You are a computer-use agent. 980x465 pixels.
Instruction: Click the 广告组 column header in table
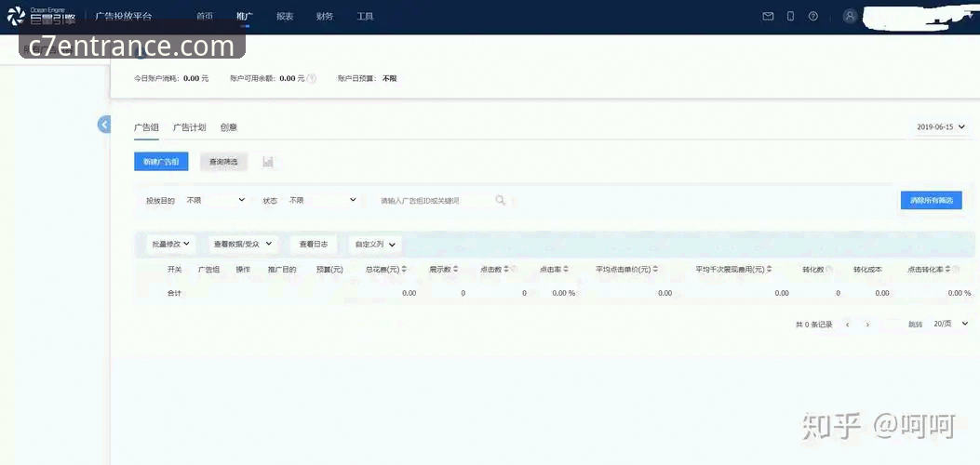coord(208,270)
